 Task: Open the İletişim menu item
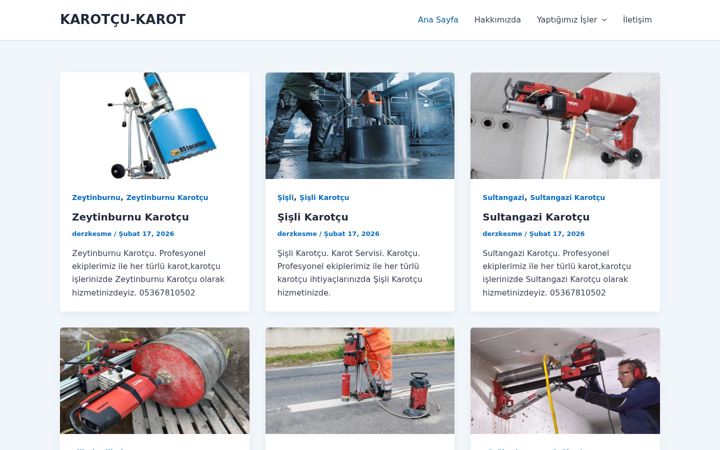[x=637, y=20]
